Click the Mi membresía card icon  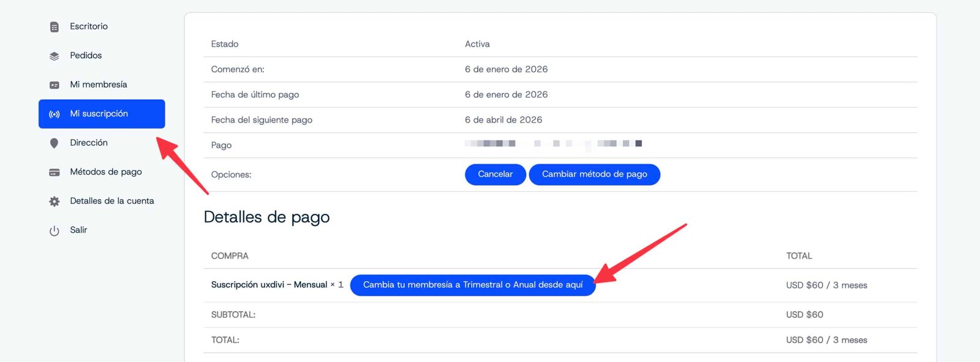pos(55,85)
